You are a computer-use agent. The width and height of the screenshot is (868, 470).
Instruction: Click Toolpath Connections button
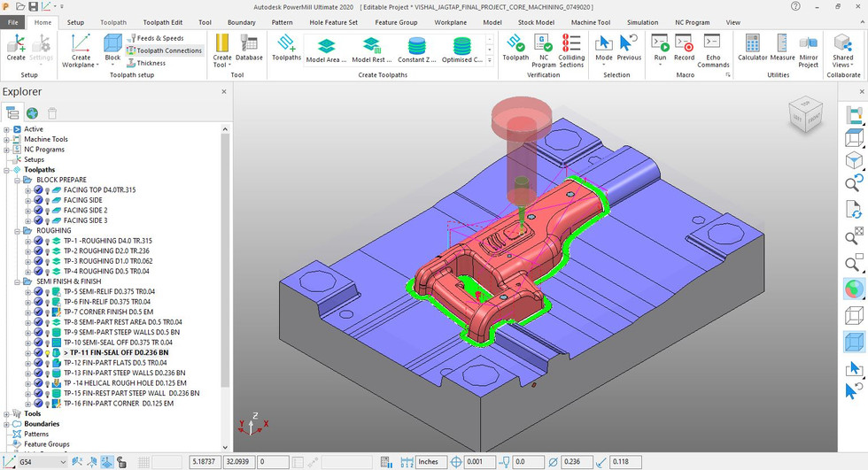(165, 50)
